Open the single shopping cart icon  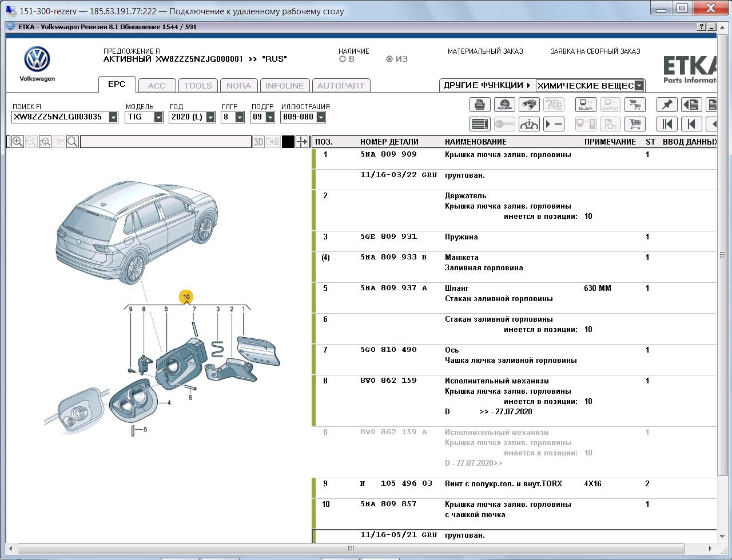635,124
